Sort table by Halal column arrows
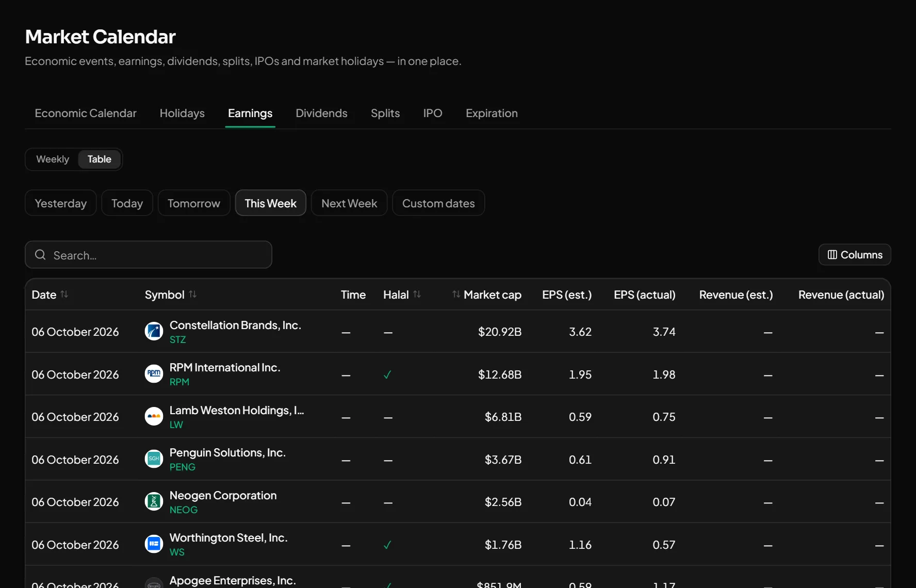The width and height of the screenshot is (916, 588). click(x=417, y=294)
